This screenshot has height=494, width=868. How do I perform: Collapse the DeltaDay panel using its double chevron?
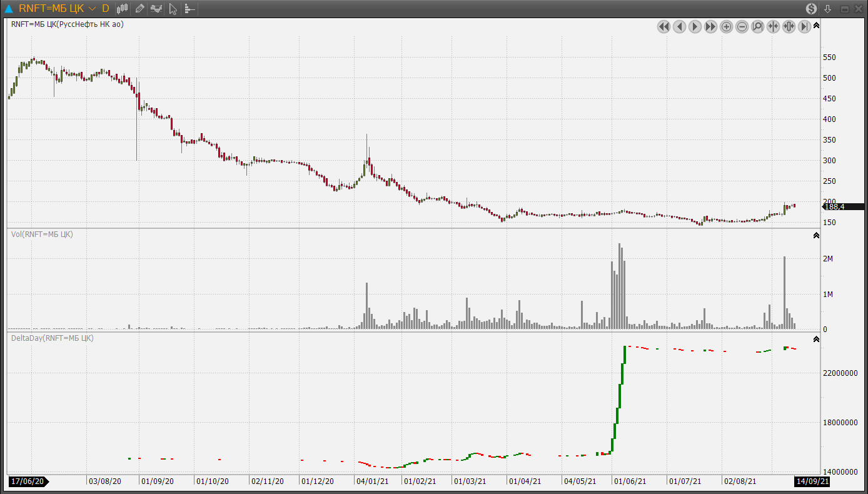pyautogui.click(x=816, y=339)
